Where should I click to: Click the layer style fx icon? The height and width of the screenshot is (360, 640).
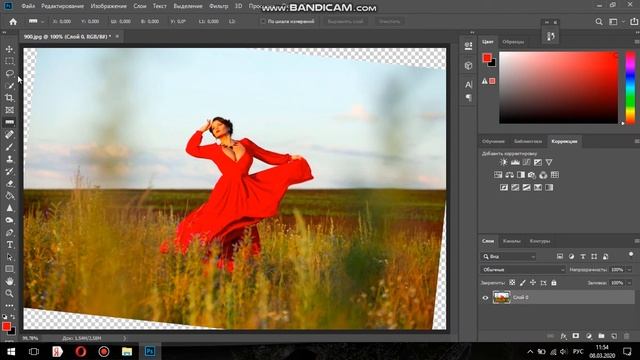[563, 336]
